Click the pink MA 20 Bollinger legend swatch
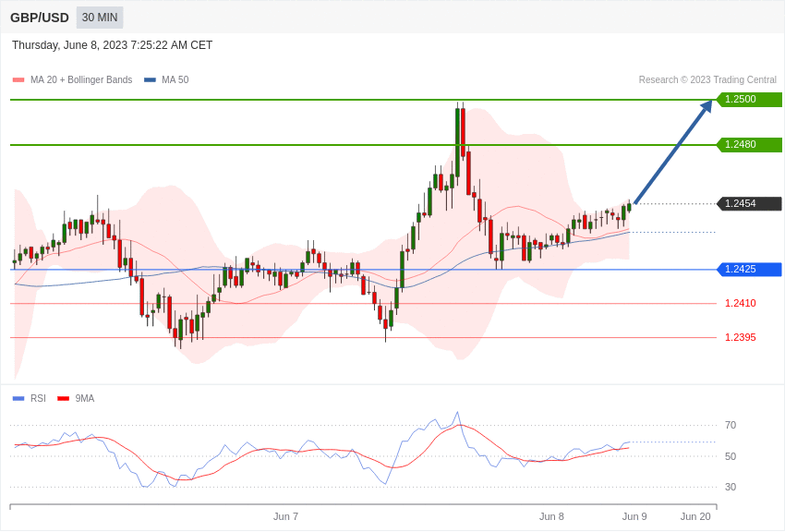 [18, 80]
